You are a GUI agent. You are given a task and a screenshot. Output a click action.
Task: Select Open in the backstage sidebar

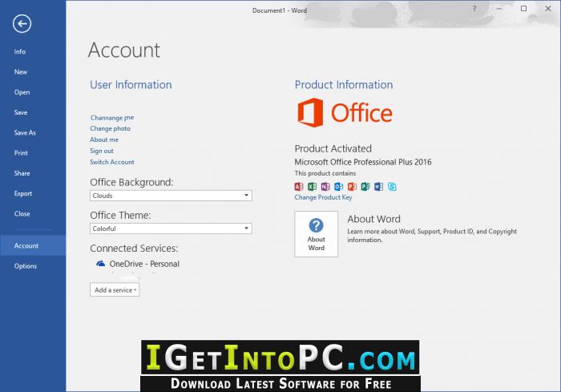(22, 92)
